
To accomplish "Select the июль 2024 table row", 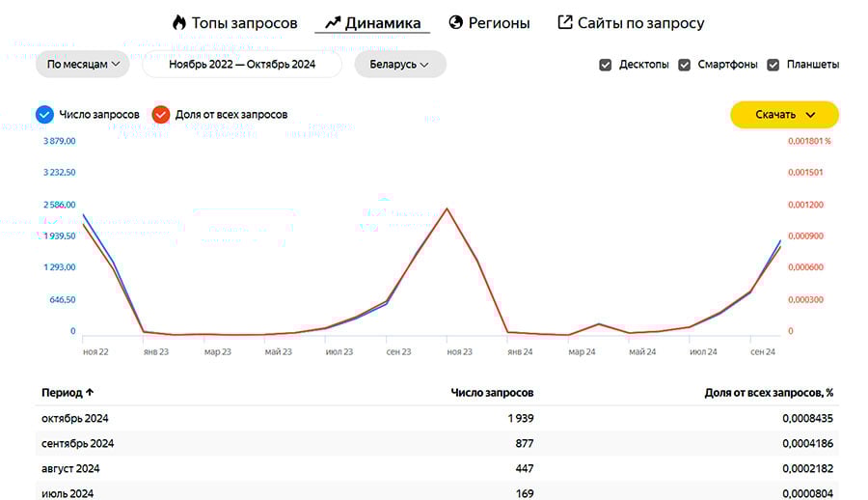I will (437, 492).
